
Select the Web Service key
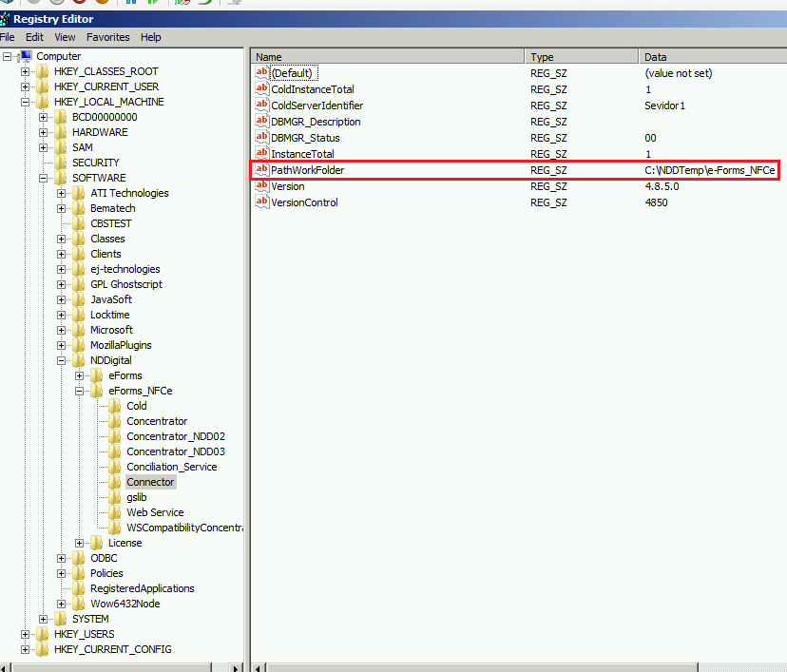[x=155, y=512]
